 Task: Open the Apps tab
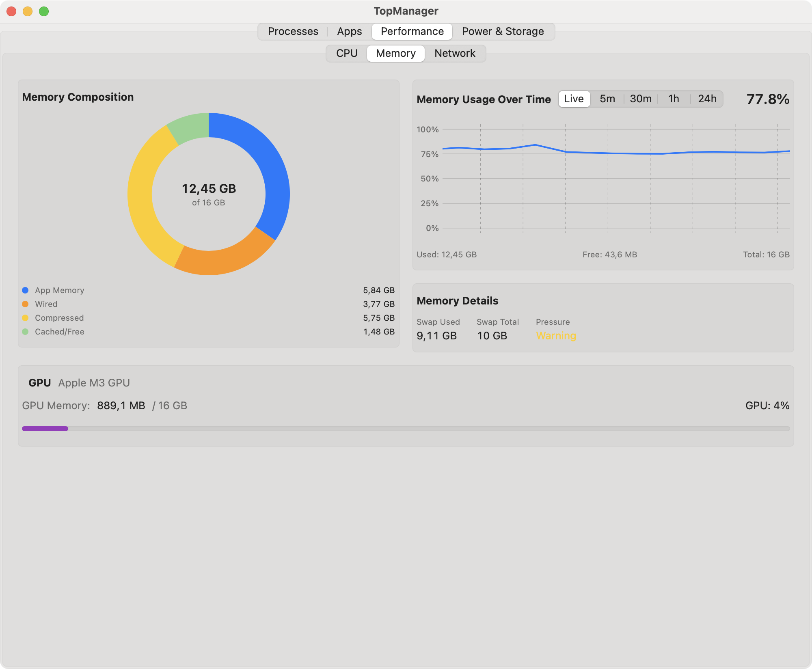tap(349, 31)
